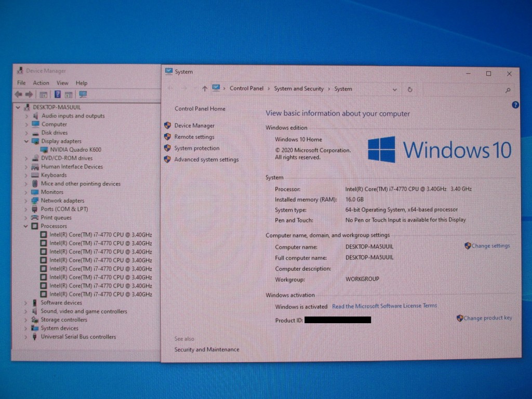Click the Human Interface Devices icon
The height and width of the screenshot is (399, 532).
[x=35, y=167]
